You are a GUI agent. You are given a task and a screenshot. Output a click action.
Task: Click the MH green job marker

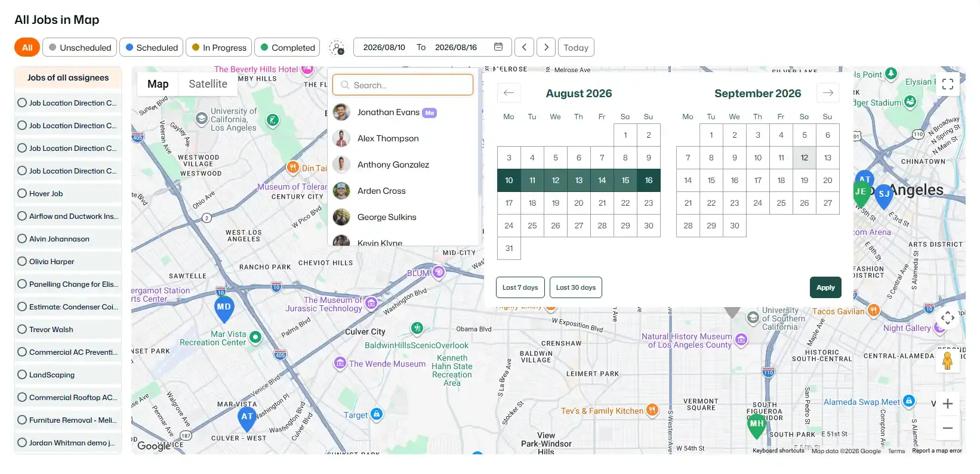(x=757, y=425)
